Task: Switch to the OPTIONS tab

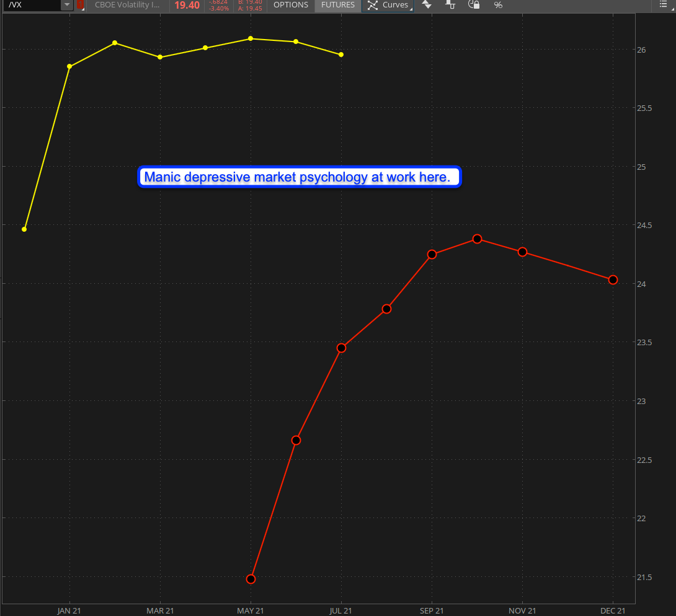Action: [290, 5]
